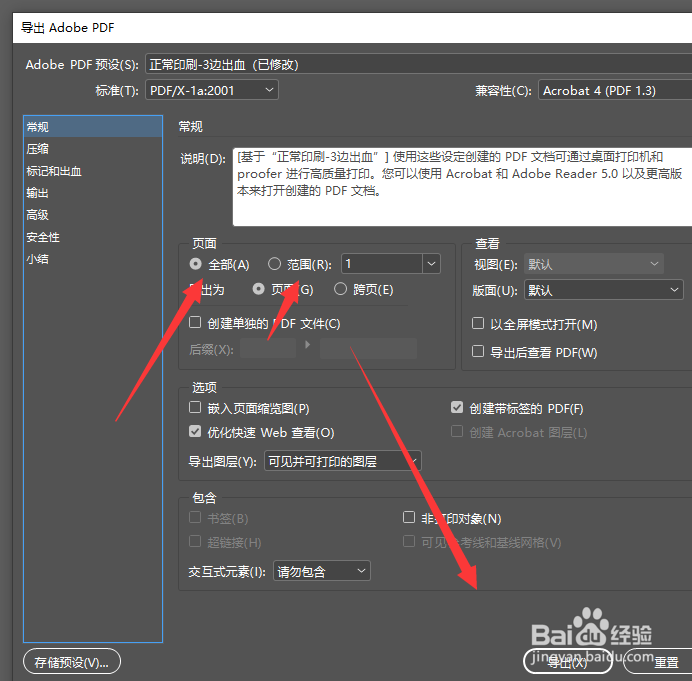Click the 导出(X) export button

[568, 662]
